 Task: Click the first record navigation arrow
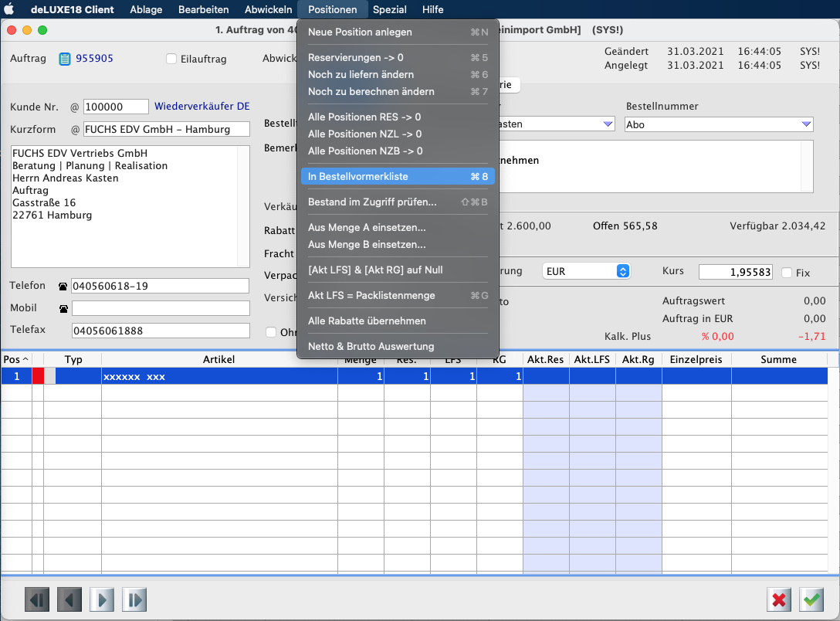click(x=36, y=599)
